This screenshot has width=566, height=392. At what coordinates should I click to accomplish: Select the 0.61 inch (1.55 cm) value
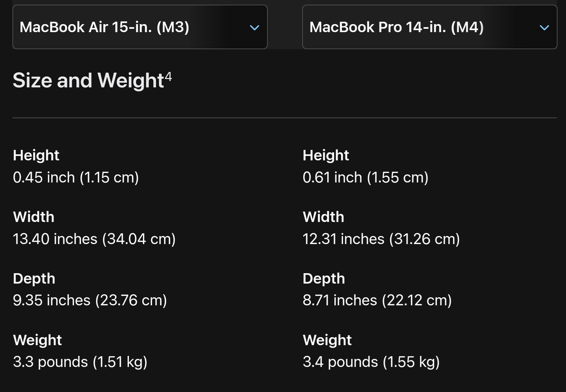(x=366, y=177)
